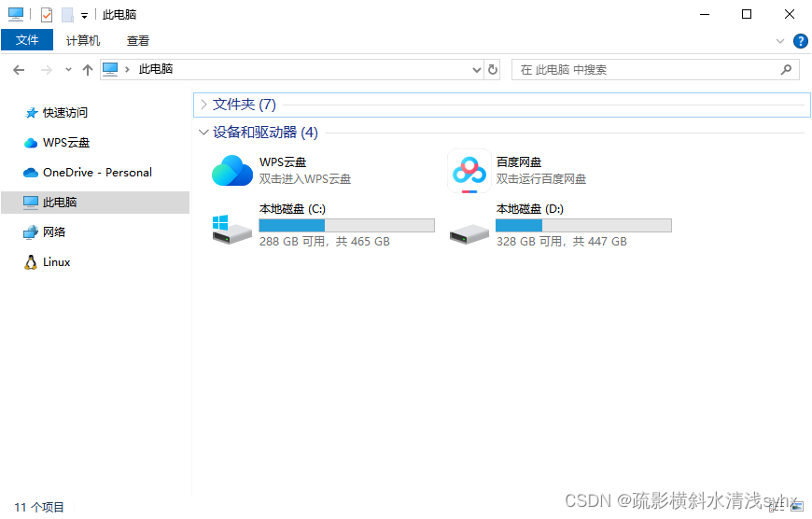
Task: Open the Customize Quick Access Toolbar dropdown
Action: tap(84, 16)
